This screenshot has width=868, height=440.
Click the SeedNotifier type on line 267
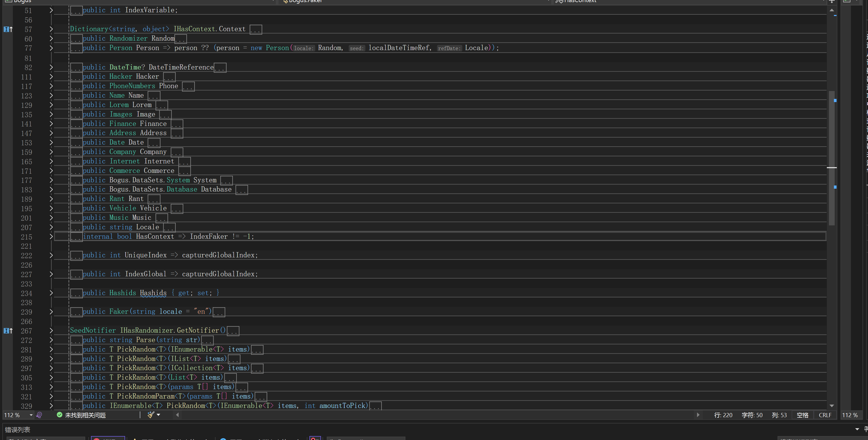[x=93, y=330]
